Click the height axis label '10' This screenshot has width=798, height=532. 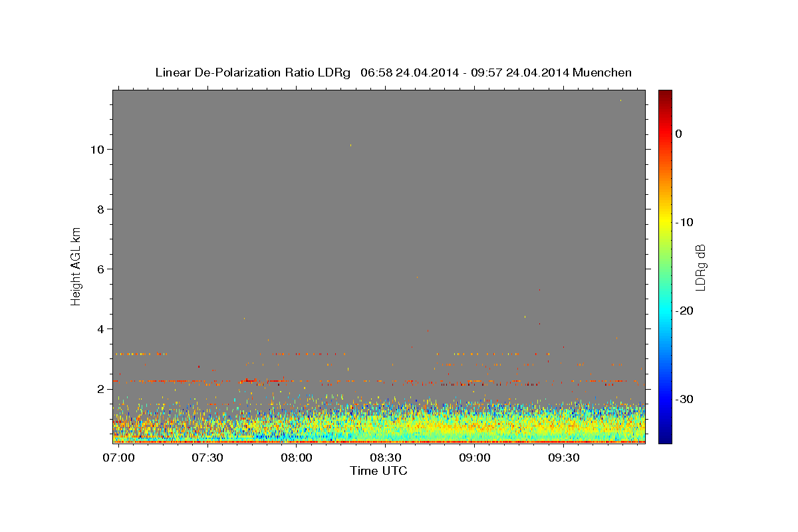pyautogui.click(x=96, y=150)
